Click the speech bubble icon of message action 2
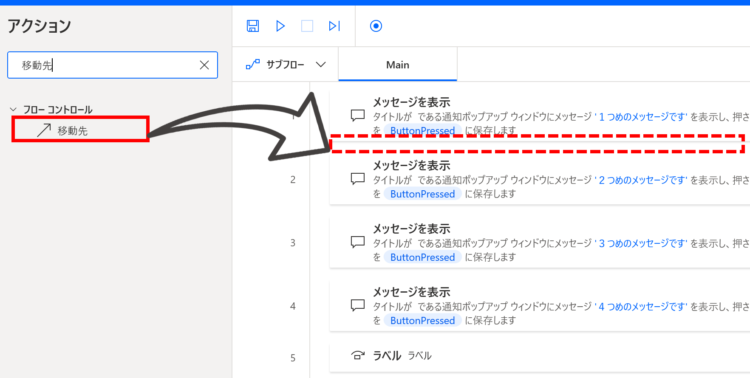The height and width of the screenshot is (378, 750). pos(358,179)
